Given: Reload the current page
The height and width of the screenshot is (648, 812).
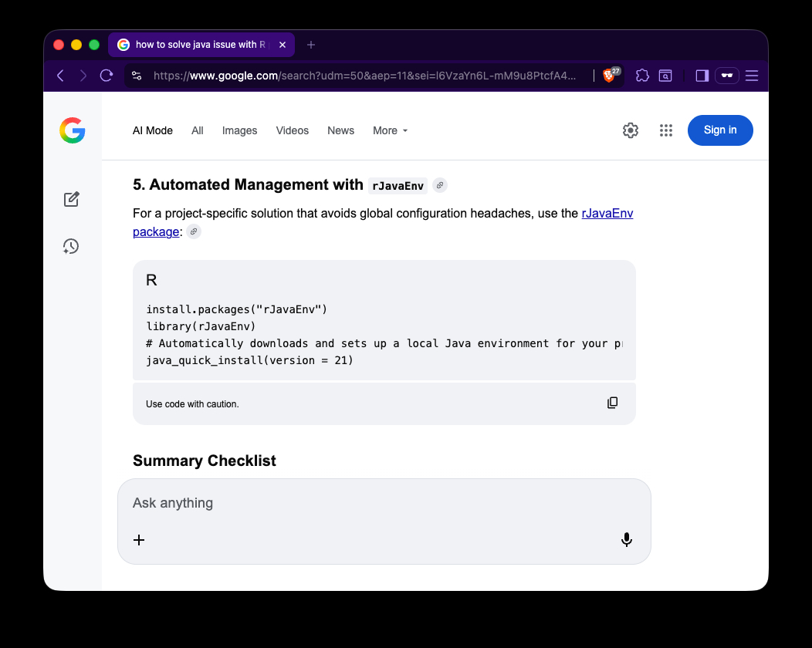Looking at the screenshot, I should [107, 76].
